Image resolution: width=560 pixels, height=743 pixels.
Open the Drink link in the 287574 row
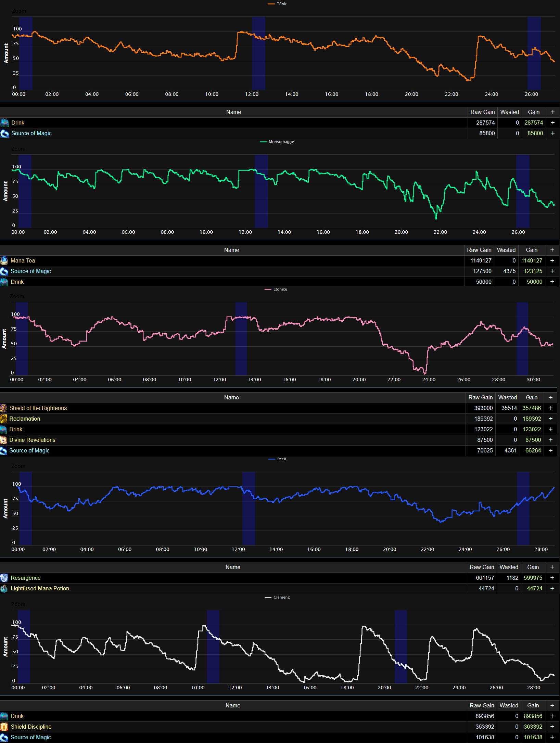(18, 123)
